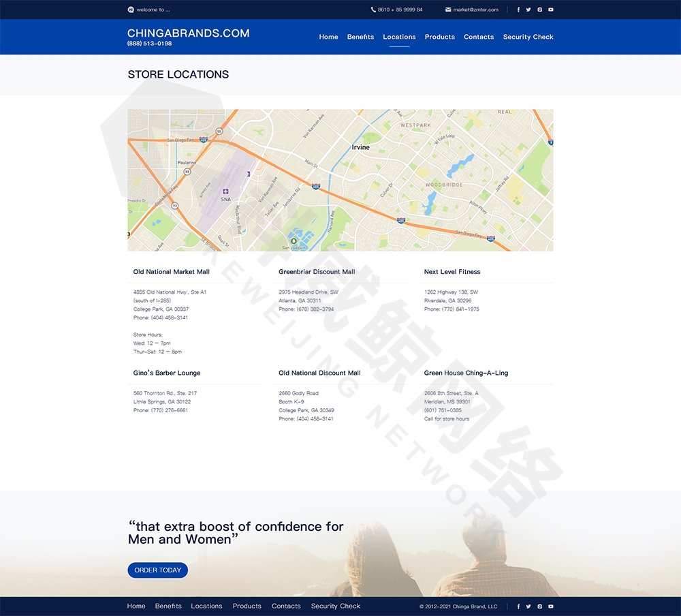This screenshot has width=681, height=616.
Task: Go to Home in main navigation
Action: coord(328,37)
